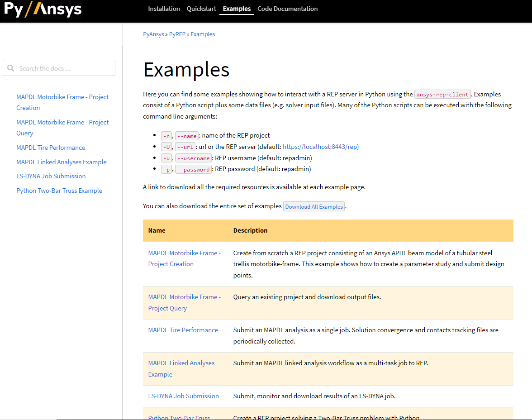The width and height of the screenshot is (532, 420).
Task: Click the PyAnsys logo
Action: pyautogui.click(x=43, y=9)
